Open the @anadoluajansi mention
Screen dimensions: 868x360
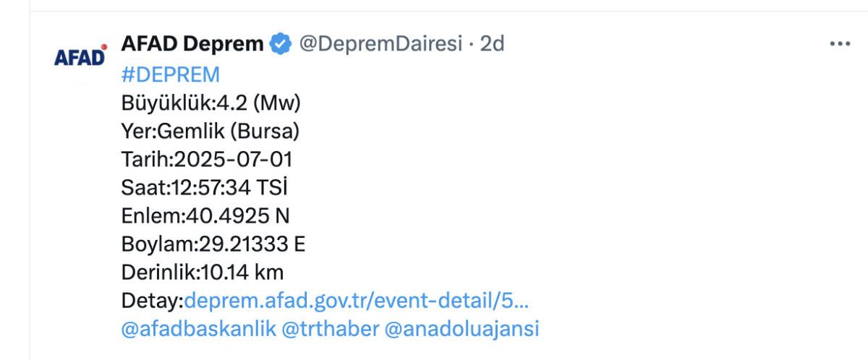462,329
